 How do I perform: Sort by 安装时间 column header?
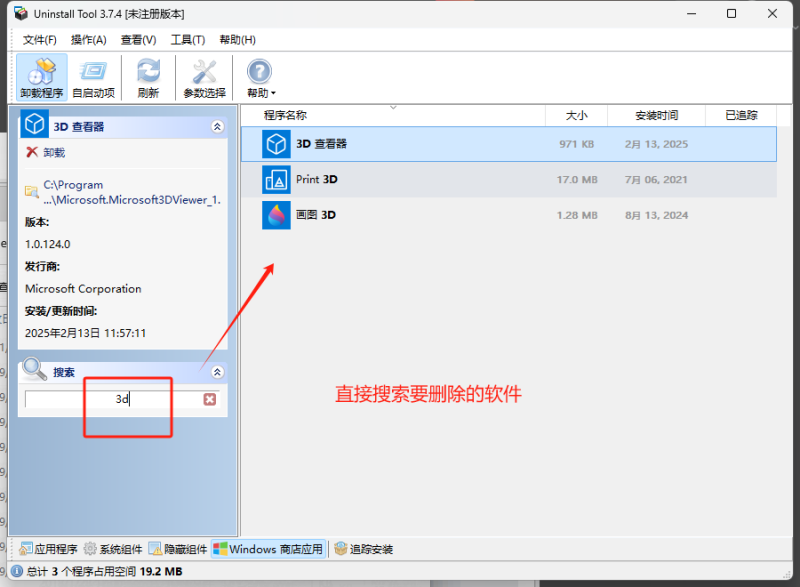pos(657,115)
